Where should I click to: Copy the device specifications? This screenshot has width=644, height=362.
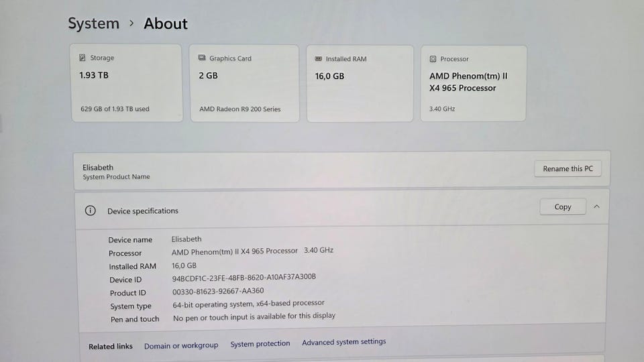click(x=563, y=207)
